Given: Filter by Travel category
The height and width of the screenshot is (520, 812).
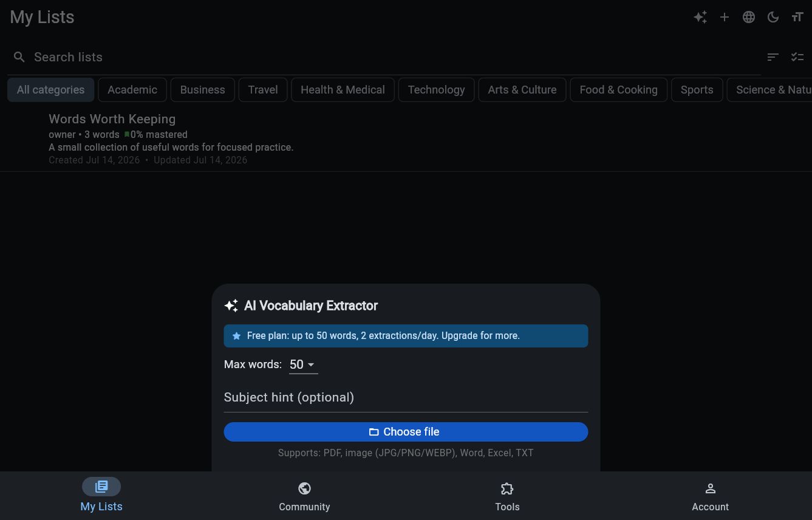Looking at the screenshot, I should pos(263,90).
